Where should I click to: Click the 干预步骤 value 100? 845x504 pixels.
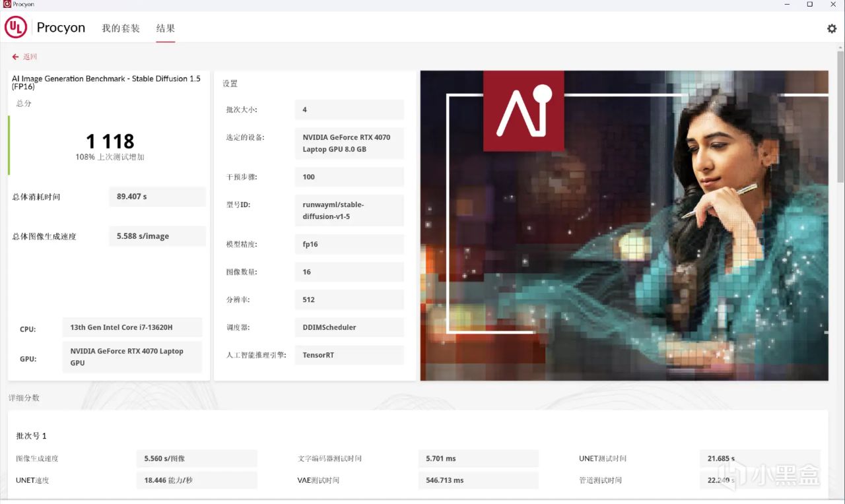349,177
